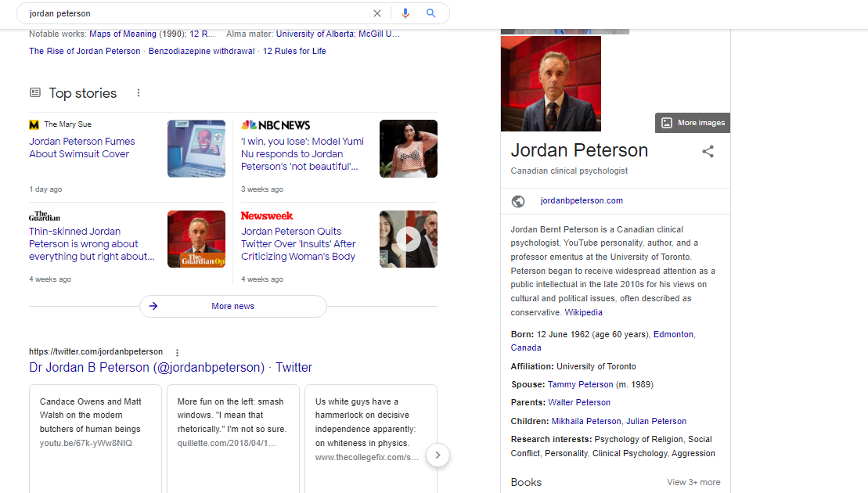Click the Top stories newspaper icon
Image resolution: width=868 pixels, height=493 pixels.
pos(35,92)
